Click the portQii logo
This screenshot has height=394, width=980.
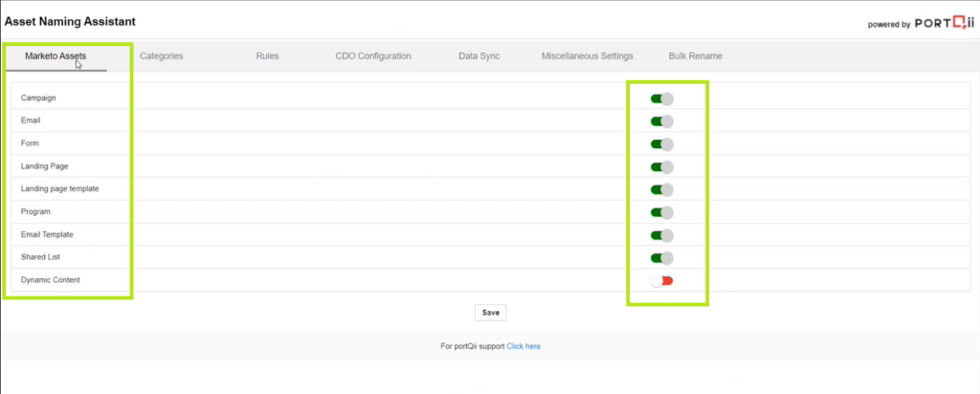[x=945, y=23]
